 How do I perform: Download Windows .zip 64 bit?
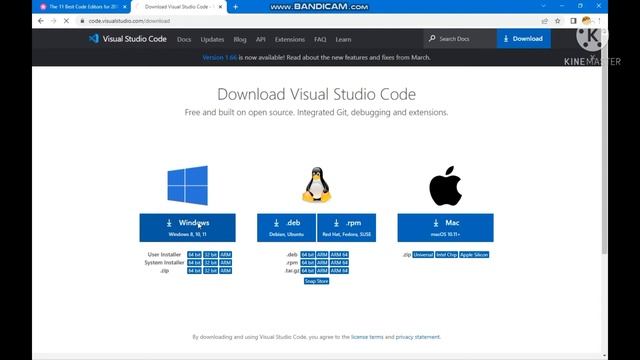click(194, 271)
